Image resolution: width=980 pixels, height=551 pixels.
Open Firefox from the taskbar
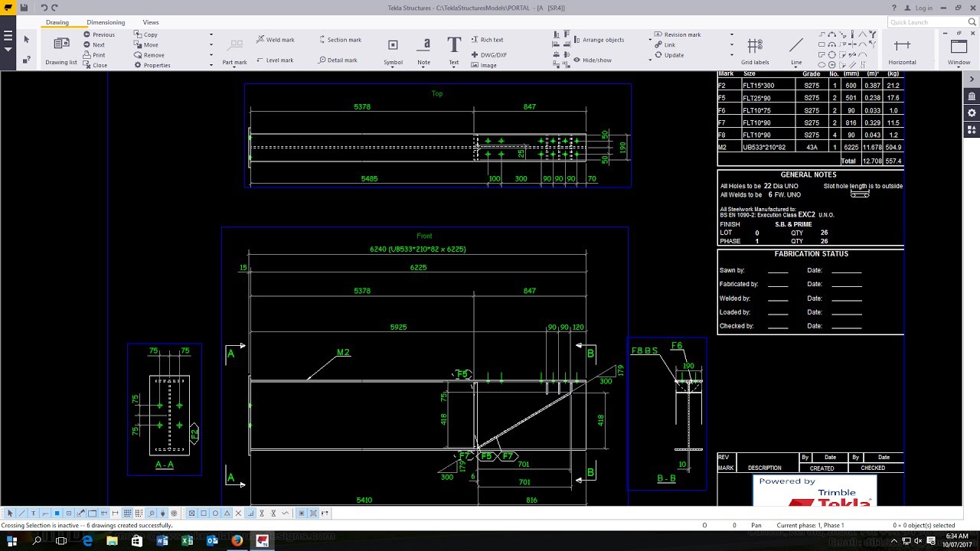(x=237, y=541)
